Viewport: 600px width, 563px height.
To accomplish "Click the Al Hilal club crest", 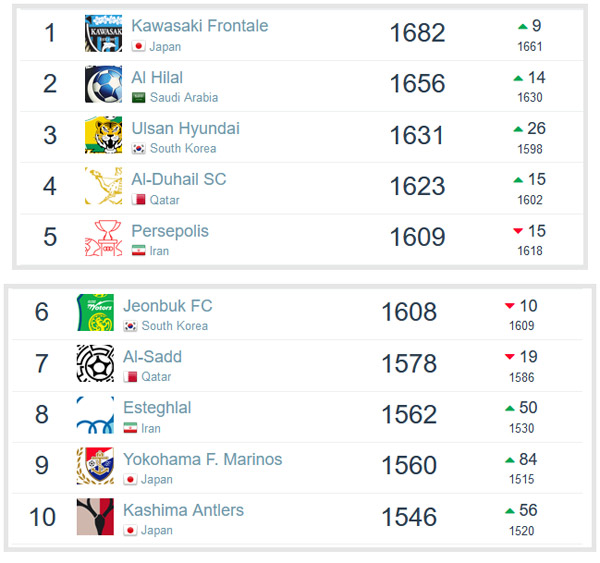I will [103, 85].
